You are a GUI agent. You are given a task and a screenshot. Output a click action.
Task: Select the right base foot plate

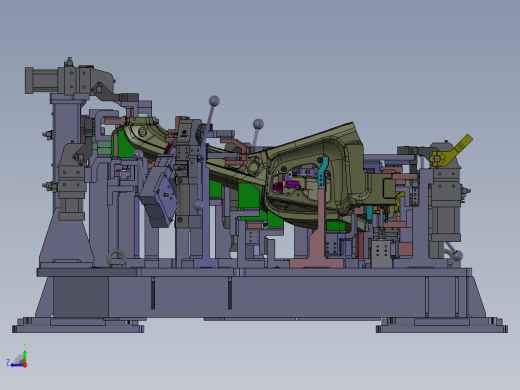[x=442, y=325]
